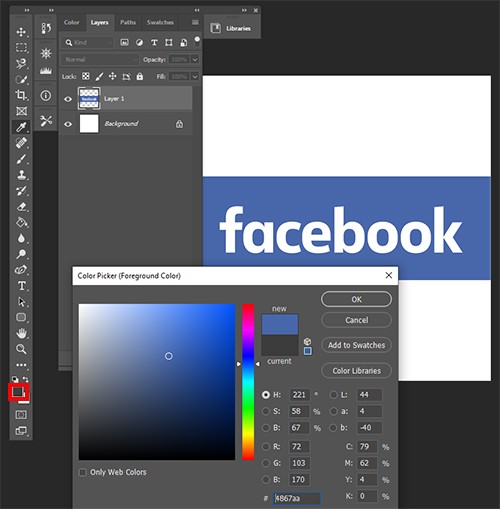Image resolution: width=500 pixels, height=509 pixels.
Task: Select the Move tool
Action: click(21, 32)
